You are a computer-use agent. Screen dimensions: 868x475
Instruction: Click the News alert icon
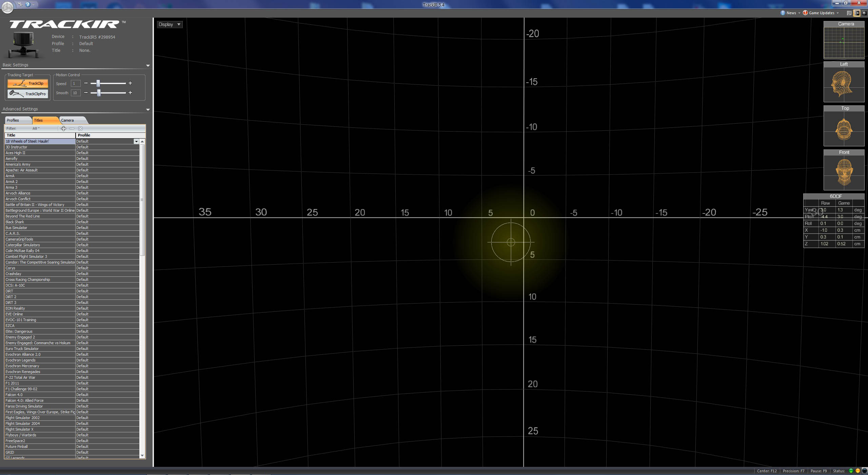click(783, 13)
